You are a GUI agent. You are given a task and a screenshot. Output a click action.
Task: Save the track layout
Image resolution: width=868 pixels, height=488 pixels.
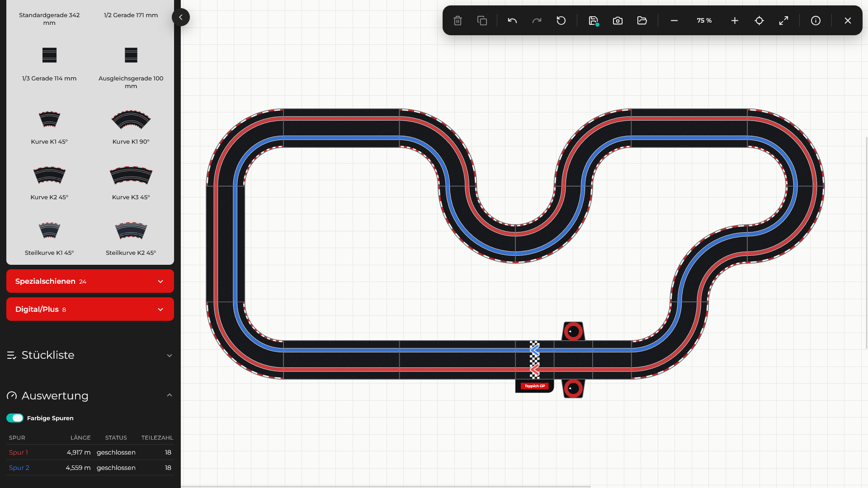(x=594, y=21)
